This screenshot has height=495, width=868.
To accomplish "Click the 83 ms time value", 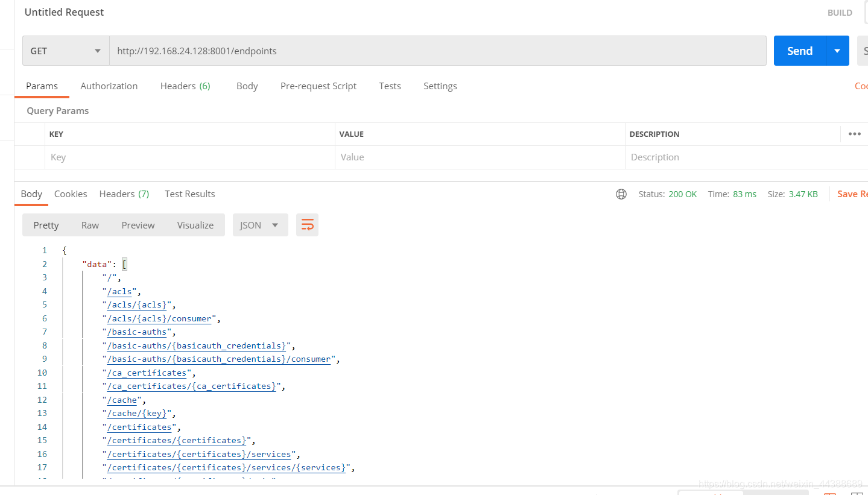I will (x=745, y=194).
